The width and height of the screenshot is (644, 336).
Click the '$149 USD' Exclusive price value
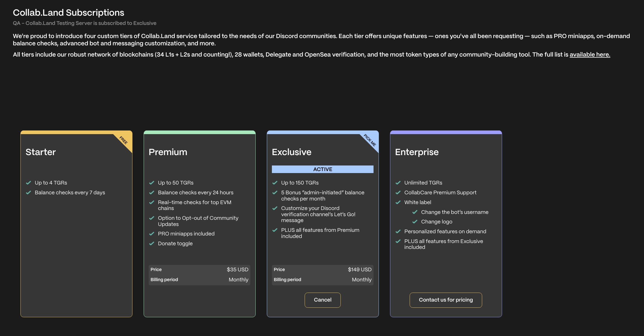pyautogui.click(x=360, y=269)
